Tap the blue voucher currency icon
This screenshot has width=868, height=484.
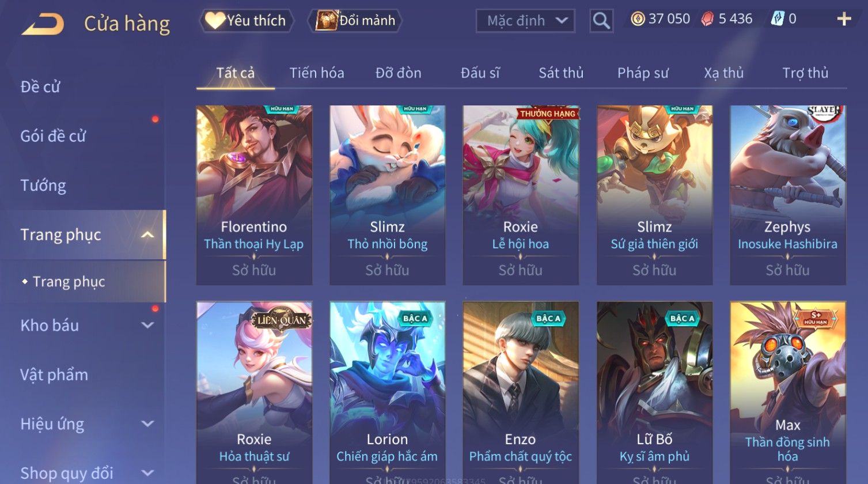(x=777, y=19)
